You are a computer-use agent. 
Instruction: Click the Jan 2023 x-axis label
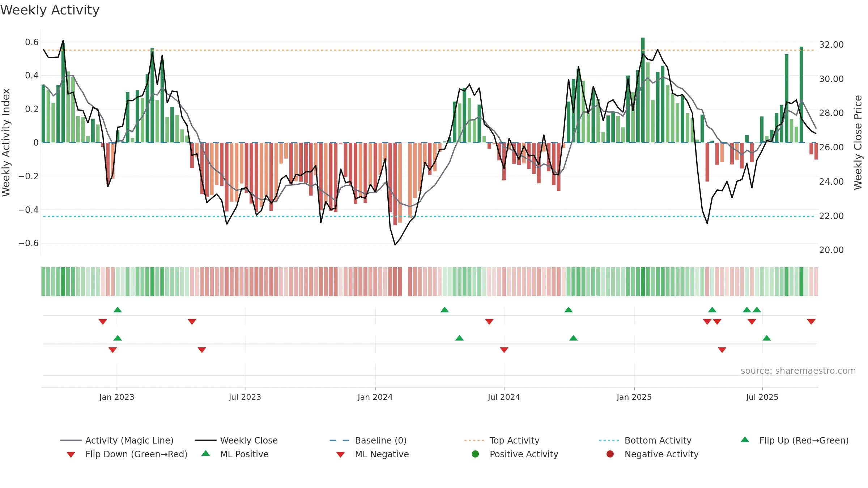point(117,397)
